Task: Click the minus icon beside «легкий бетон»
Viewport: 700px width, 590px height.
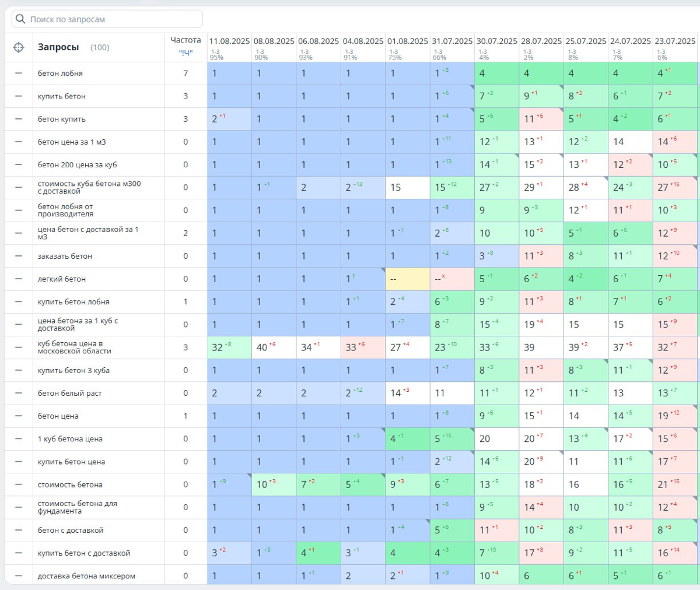Action: pyautogui.click(x=19, y=279)
